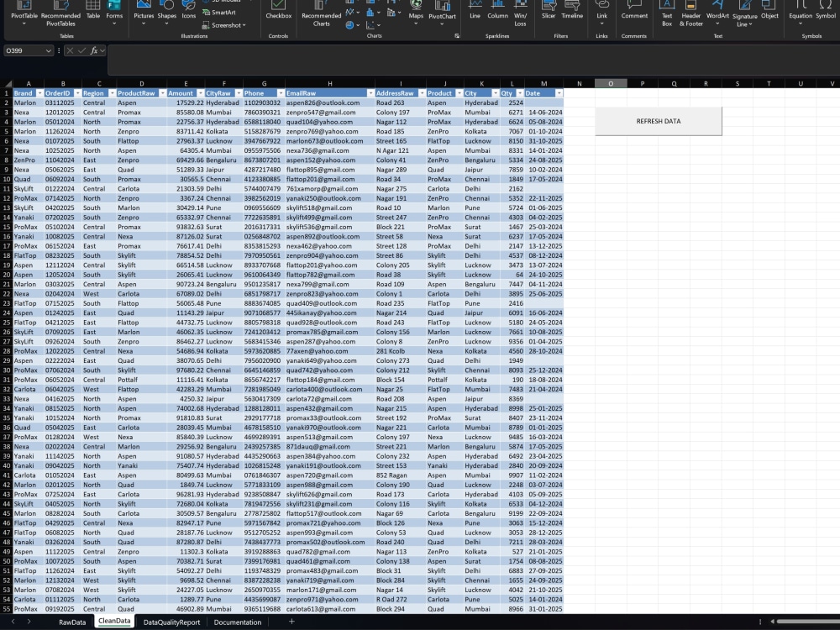The image size is (840, 630).
Task: Insert a Slicer filter
Action: tap(549, 10)
